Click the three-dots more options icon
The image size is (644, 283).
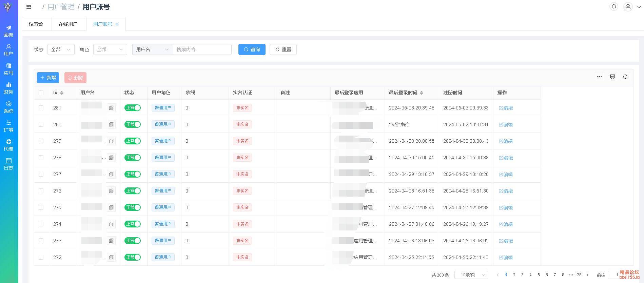[x=599, y=77]
